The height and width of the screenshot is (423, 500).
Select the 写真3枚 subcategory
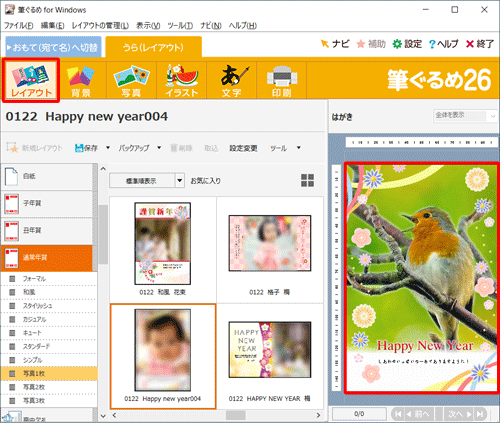pyautogui.click(x=49, y=401)
